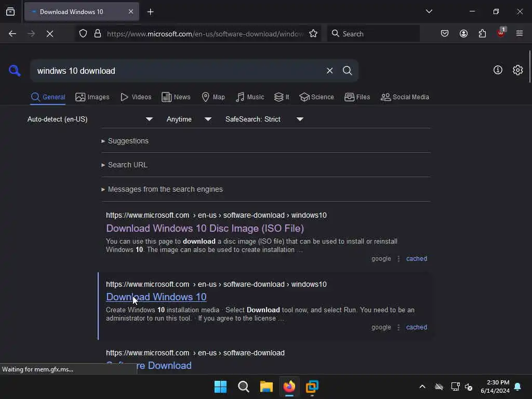
Task: Open the search info icon
Action: point(498,70)
